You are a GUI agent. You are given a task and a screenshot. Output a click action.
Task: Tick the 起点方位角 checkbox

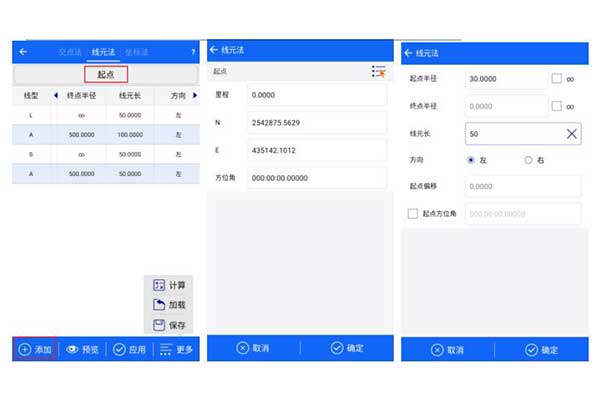coord(413,214)
